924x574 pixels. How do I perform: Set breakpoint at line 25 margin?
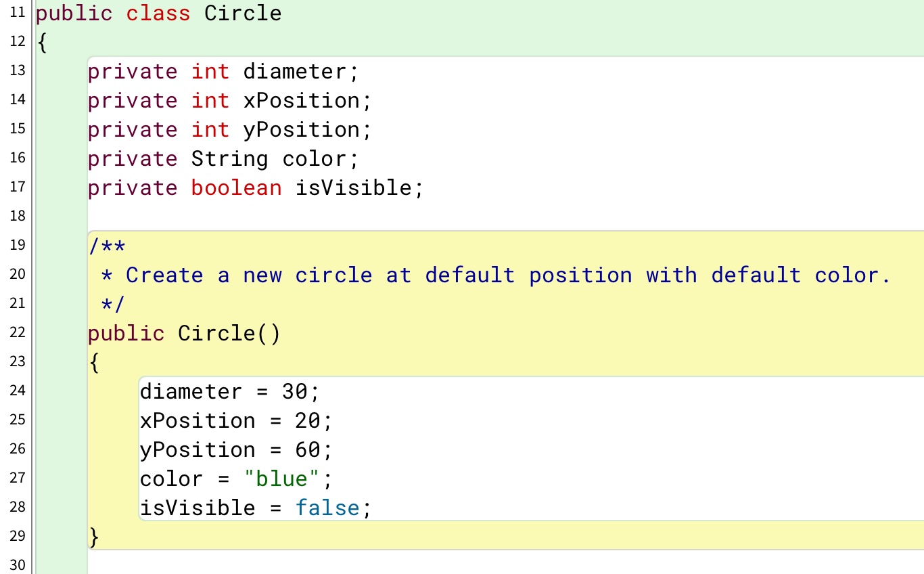pyautogui.click(x=18, y=420)
